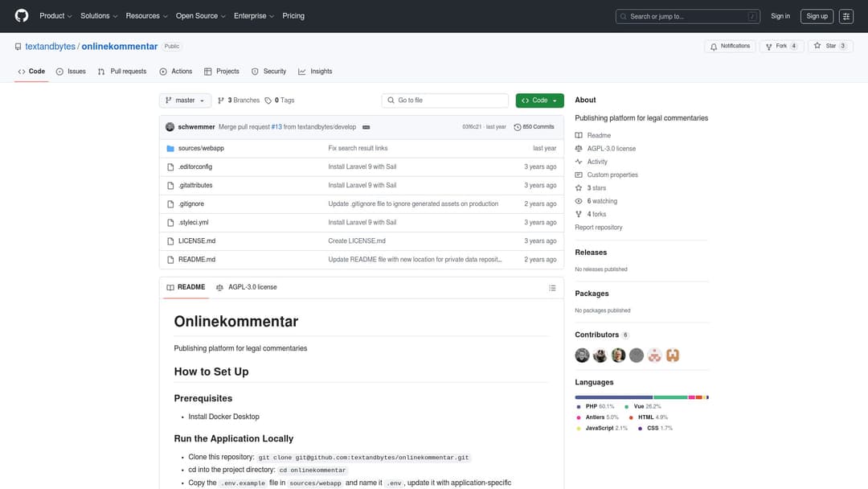868x489 pixels.
Task: Click Report repository link
Action: [599, 228]
